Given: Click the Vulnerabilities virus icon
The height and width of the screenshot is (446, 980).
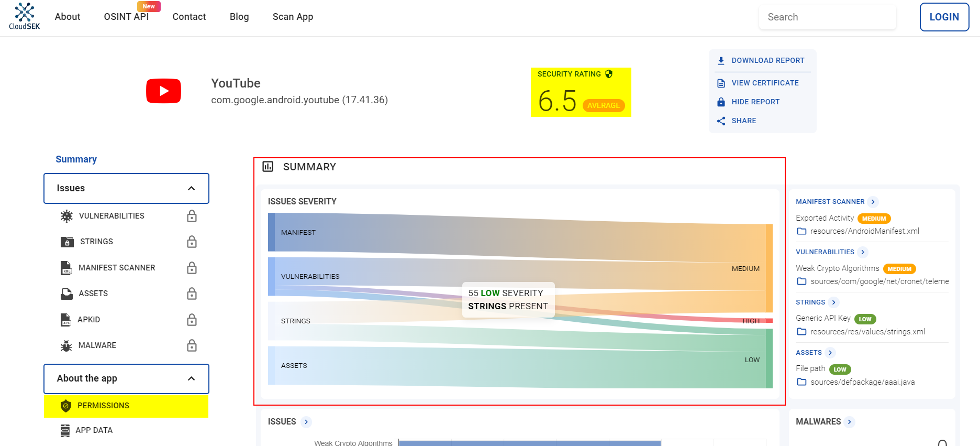Looking at the screenshot, I should tap(66, 216).
